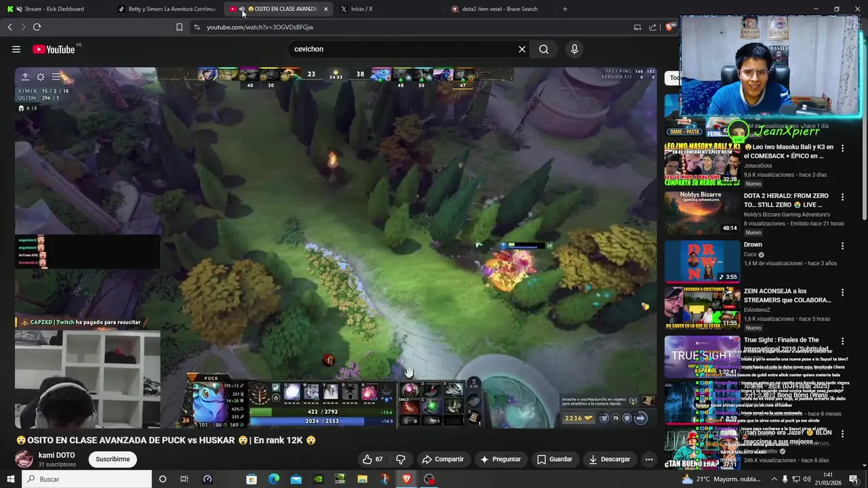Switch to Betty y Simon TikTok tab

pyautogui.click(x=166, y=9)
